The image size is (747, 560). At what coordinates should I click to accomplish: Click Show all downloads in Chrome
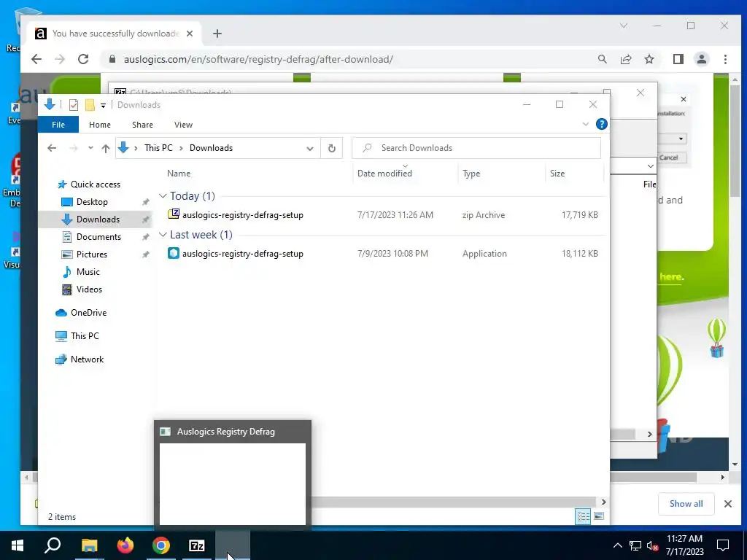point(686,504)
